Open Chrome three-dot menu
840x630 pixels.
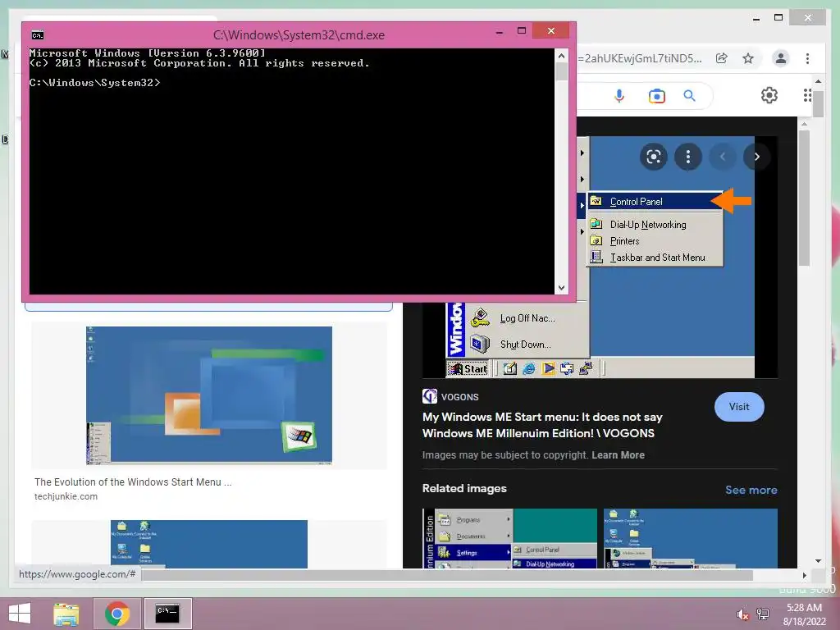point(807,58)
